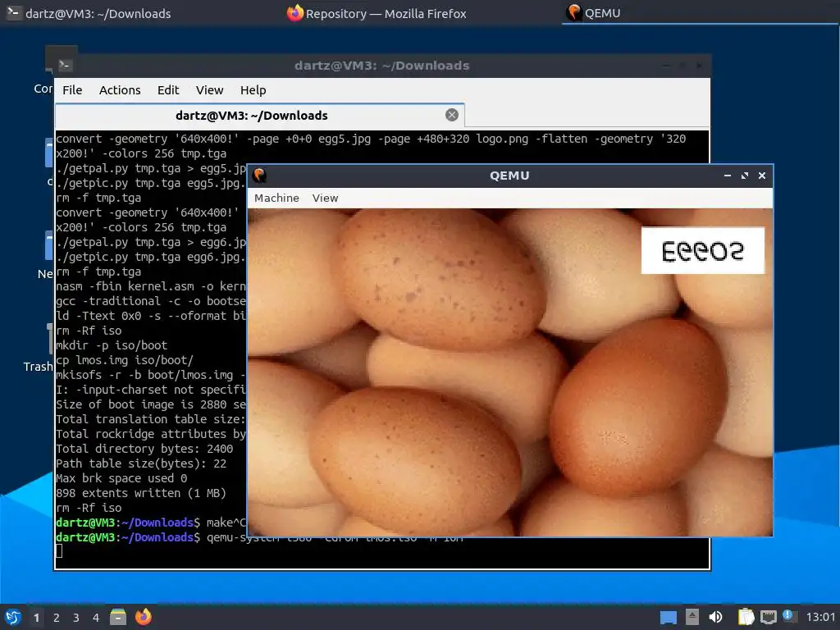Open the Help menu in terminal
840x630 pixels.
[x=253, y=90]
